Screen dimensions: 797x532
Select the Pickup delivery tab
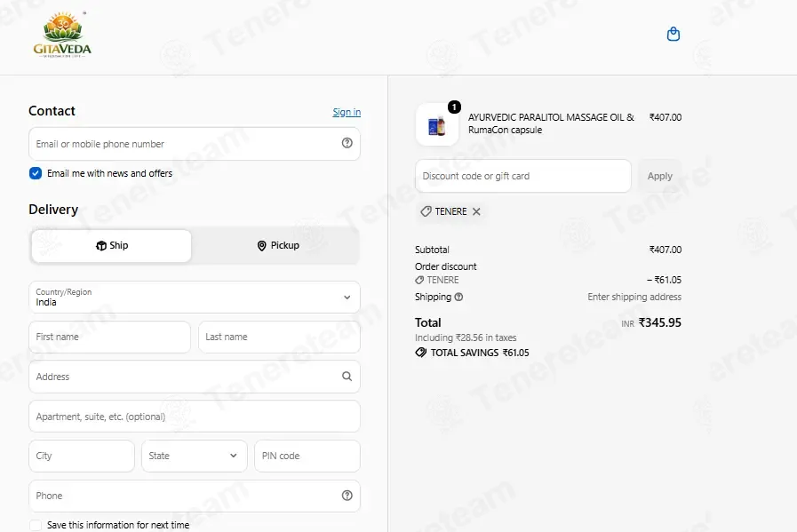click(277, 245)
